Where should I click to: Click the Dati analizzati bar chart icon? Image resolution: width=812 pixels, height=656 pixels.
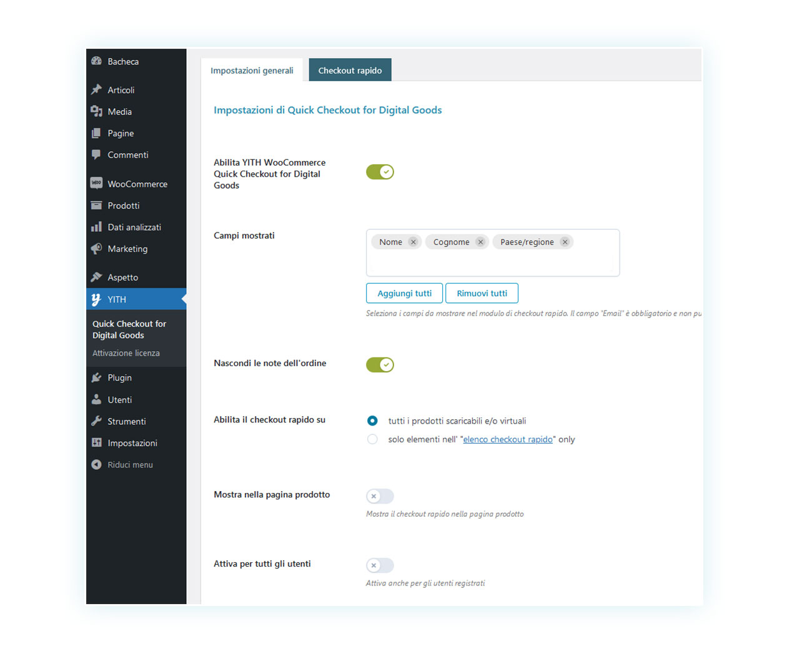click(x=96, y=227)
